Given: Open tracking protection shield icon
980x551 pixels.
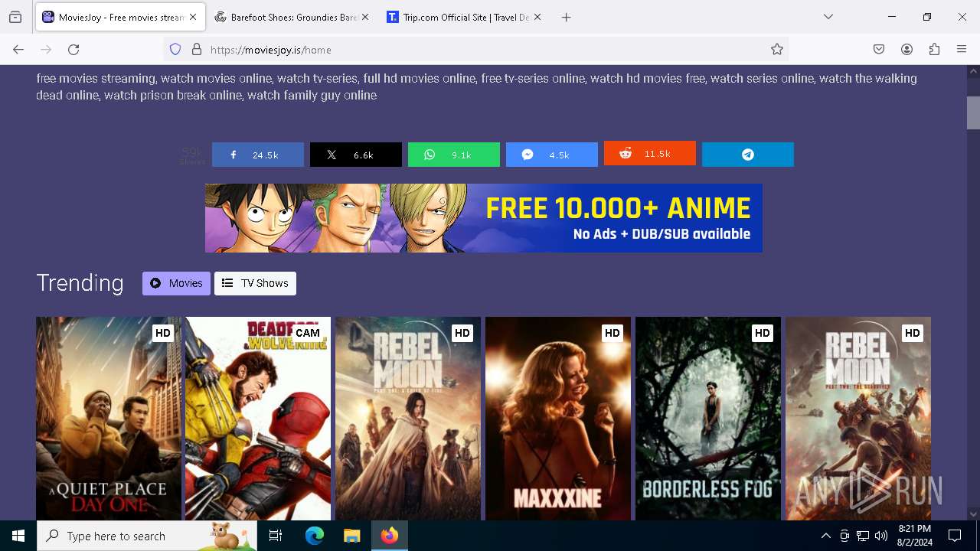Looking at the screenshot, I should [x=175, y=50].
